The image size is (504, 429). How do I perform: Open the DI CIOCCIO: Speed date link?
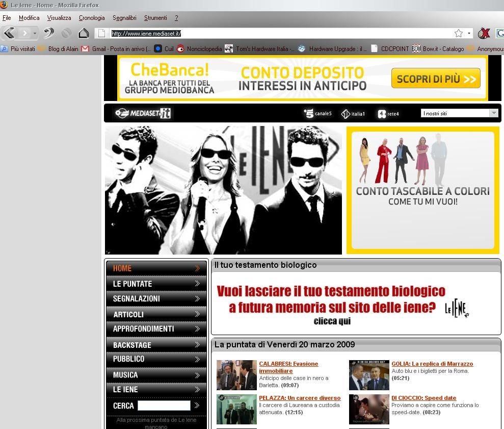tap(424, 398)
